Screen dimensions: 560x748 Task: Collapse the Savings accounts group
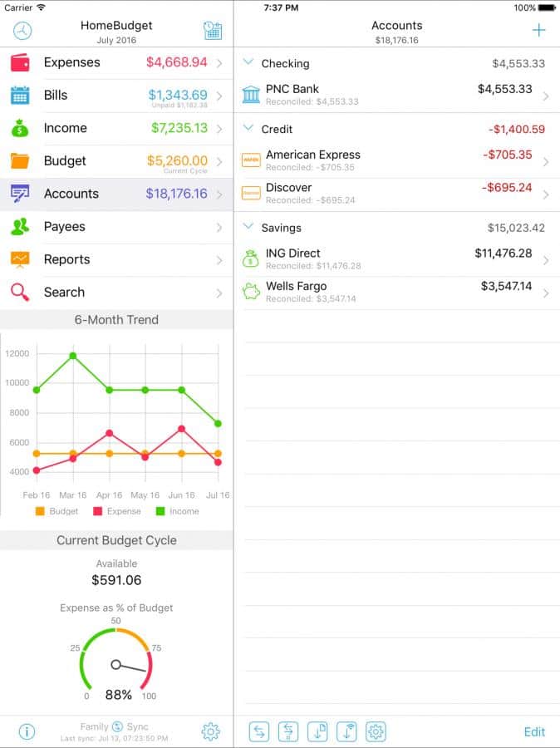click(248, 227)
